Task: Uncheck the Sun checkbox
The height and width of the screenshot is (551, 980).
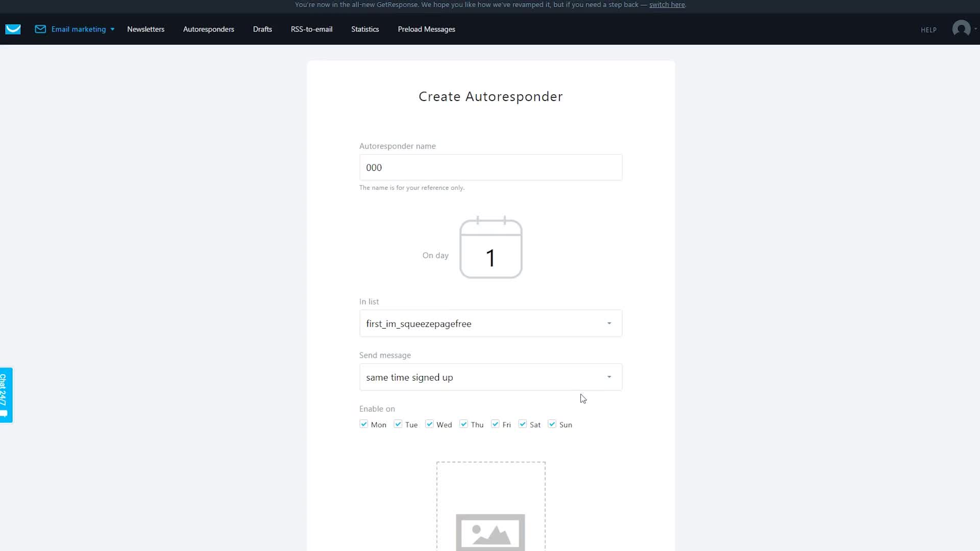Action: (552, 424)
